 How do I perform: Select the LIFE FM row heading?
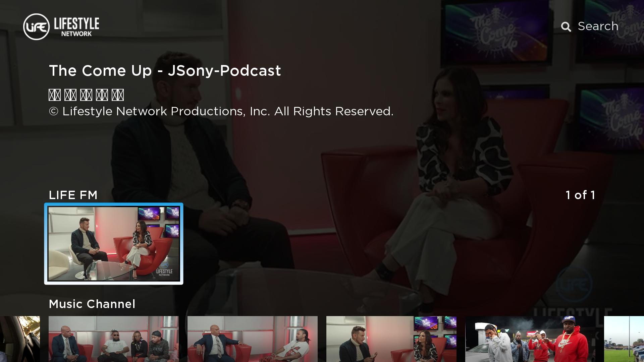coord(73,195)
